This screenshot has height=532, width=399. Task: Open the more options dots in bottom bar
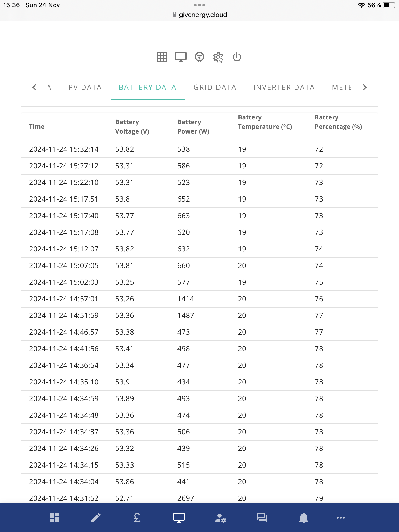click(x=341, y=518)
